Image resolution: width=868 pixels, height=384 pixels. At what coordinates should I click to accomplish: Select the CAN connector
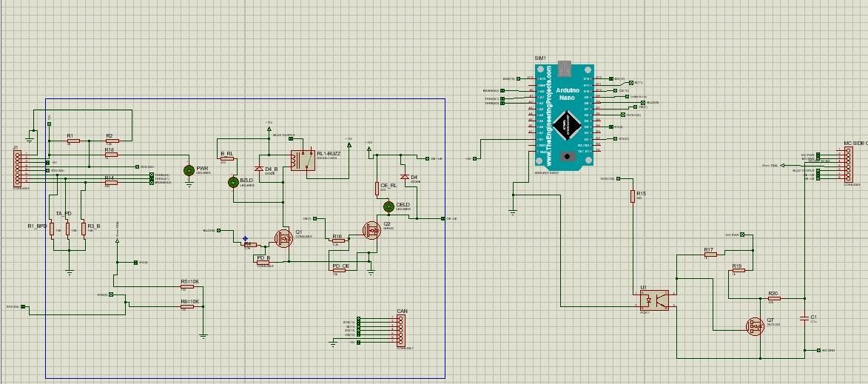(x=403, y=331)
